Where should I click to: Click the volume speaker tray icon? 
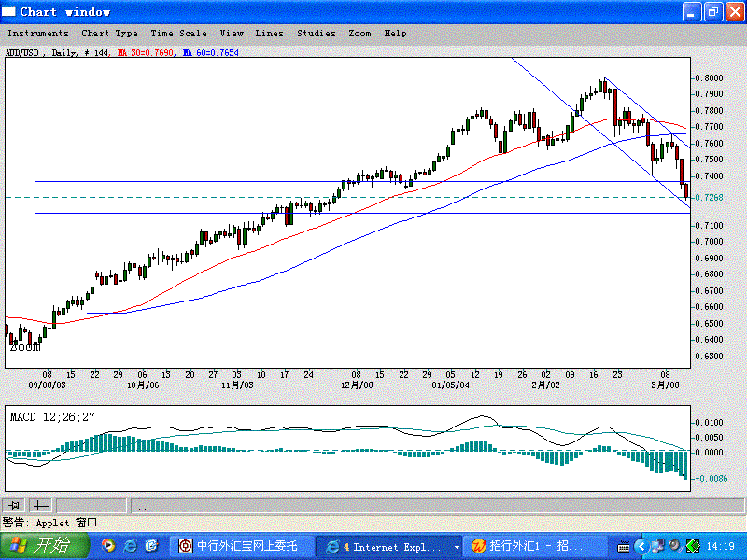[x=675, y=546]
